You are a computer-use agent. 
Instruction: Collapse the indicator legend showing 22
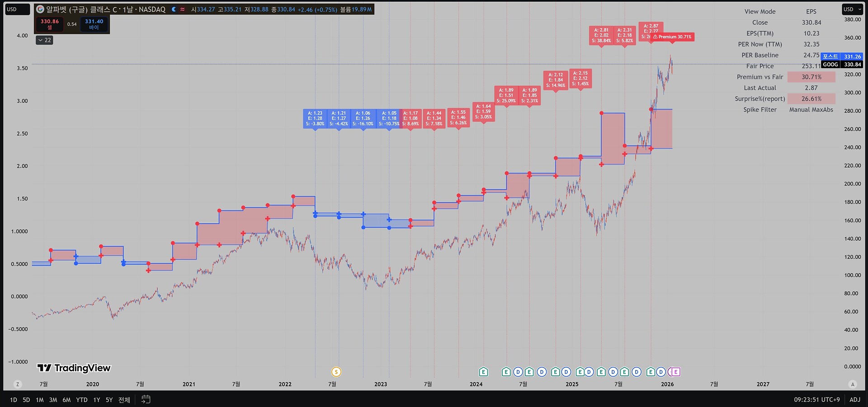pos(44,40)
